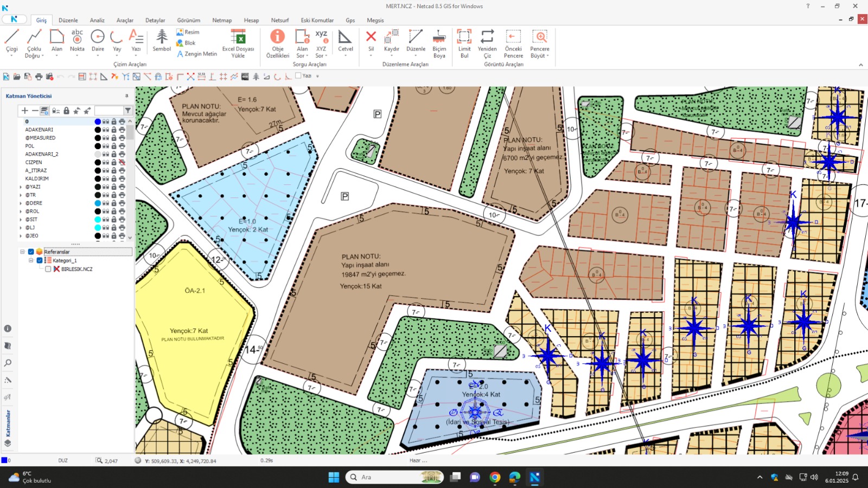Enable the BIRLESIK.NCZ reference checkbox
This screenshot has width=868, height=488.
48,269
